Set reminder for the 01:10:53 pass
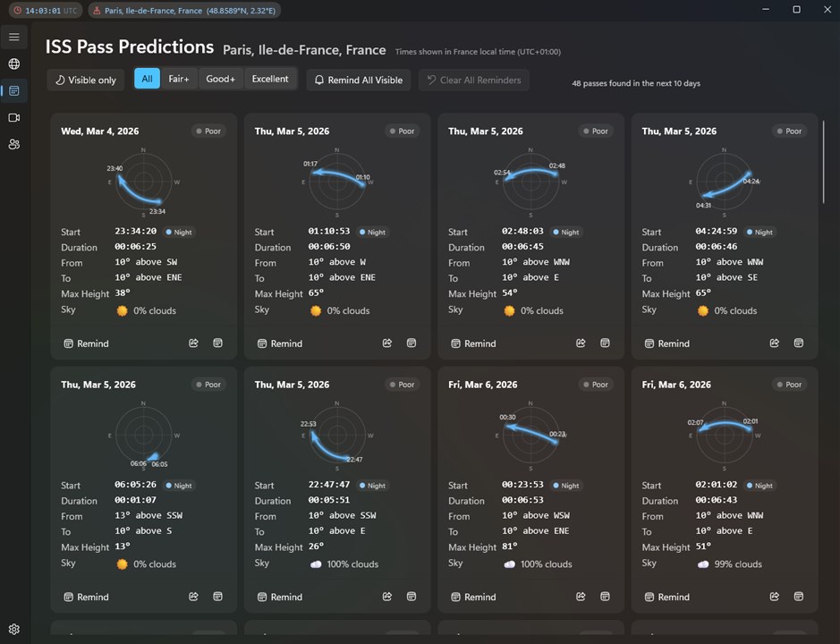The width and height of the screenshot is (840, 644). tap(280, 343)
